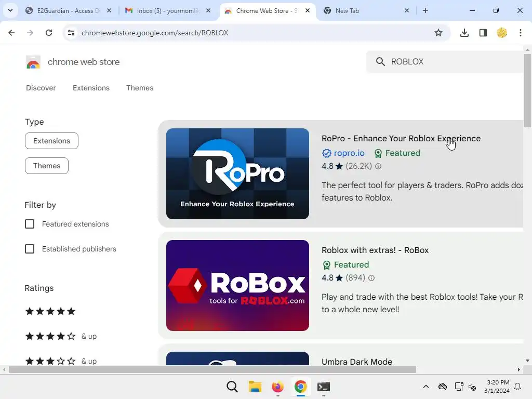Open site information icon in address bar
This screenshot has width=532, height=399.
(71, 33)
